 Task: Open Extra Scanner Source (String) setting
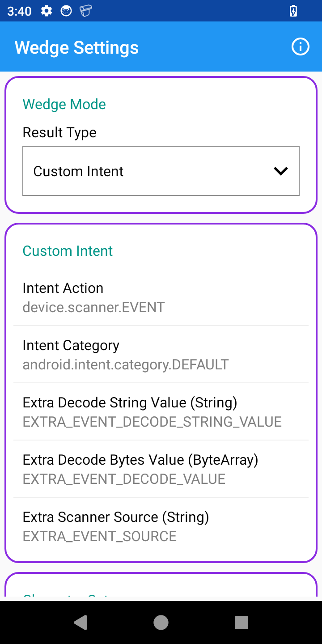pyautogui.click(x=161, y=526)
